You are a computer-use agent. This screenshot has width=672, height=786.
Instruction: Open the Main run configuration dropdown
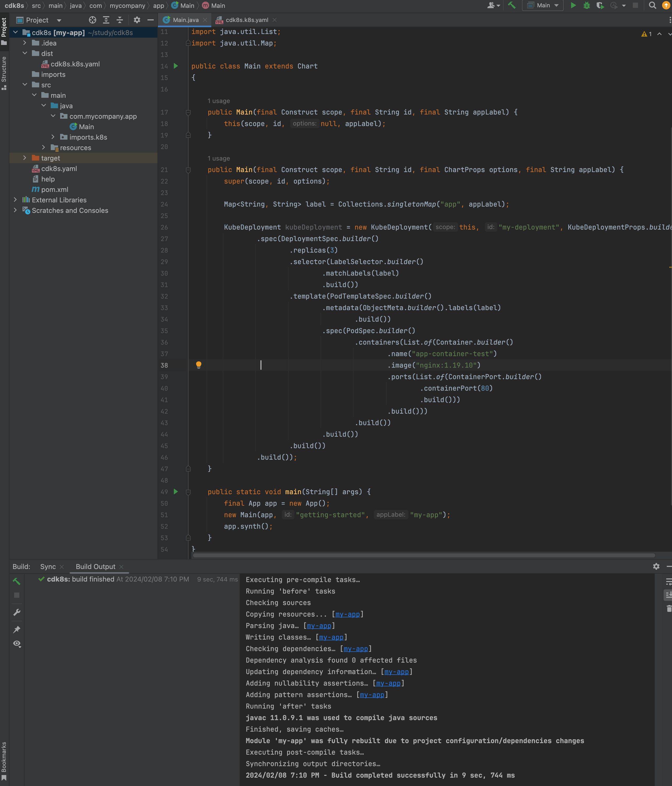click(x=543, y=5)
